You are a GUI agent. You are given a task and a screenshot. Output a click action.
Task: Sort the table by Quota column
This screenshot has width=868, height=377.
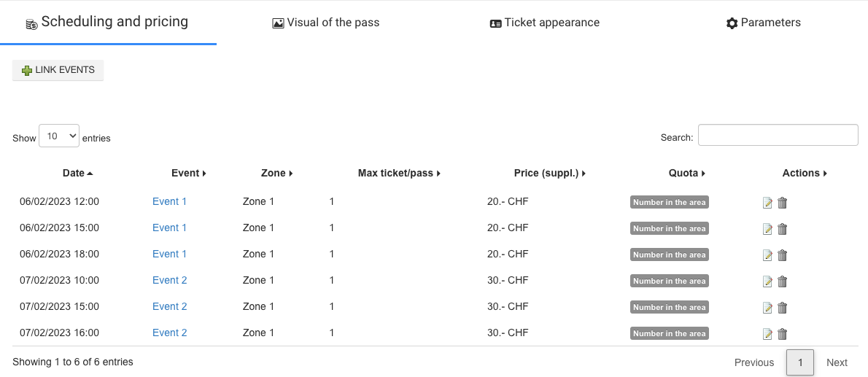coord(687,173)
